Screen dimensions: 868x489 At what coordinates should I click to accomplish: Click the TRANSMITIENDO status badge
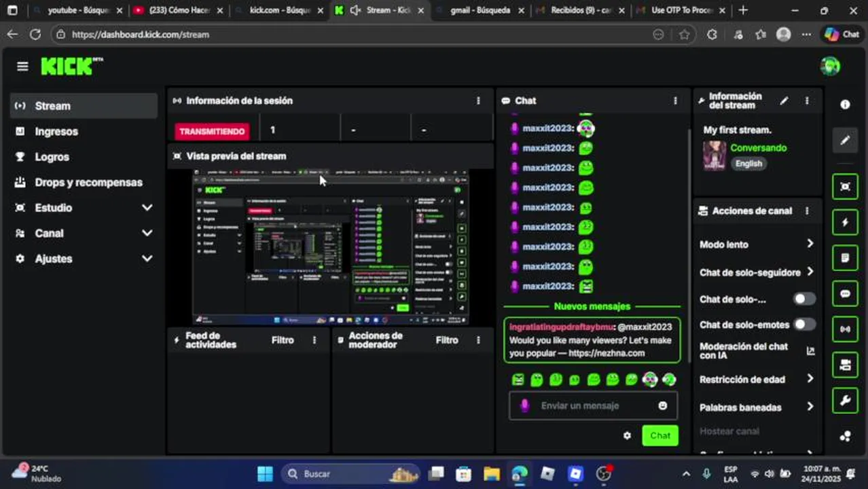click(x=212, y=131)
